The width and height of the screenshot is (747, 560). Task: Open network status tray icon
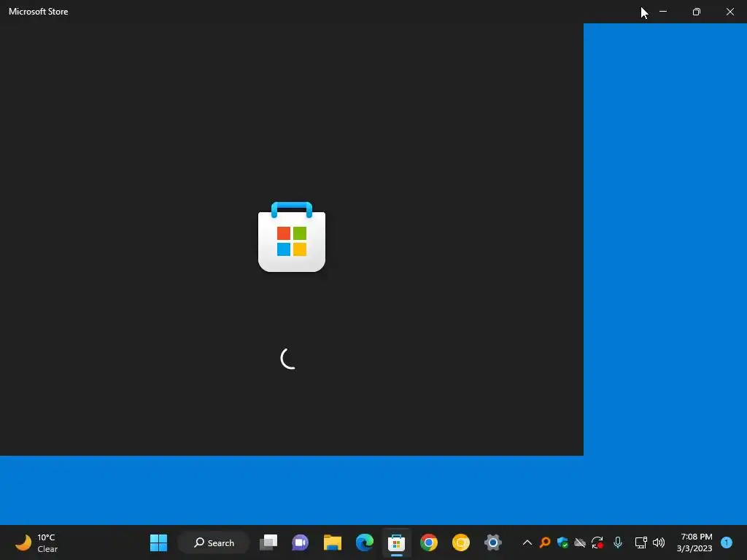(x=640, y=542)
